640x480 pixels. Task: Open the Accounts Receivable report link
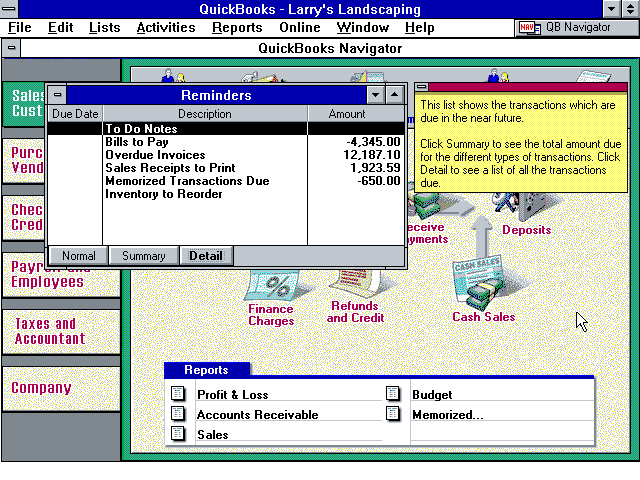click(258, 415)
